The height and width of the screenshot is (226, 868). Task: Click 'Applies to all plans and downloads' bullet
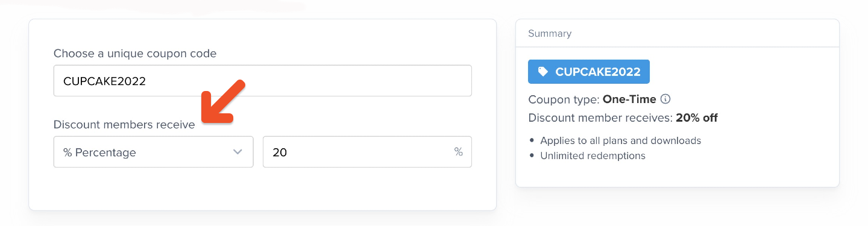click(620, 140)
